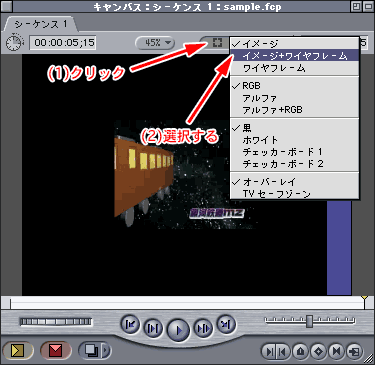Viewport: 375px width, 365px height.
Task: Click the red overwrite edit button
Action: pos(55,350)
